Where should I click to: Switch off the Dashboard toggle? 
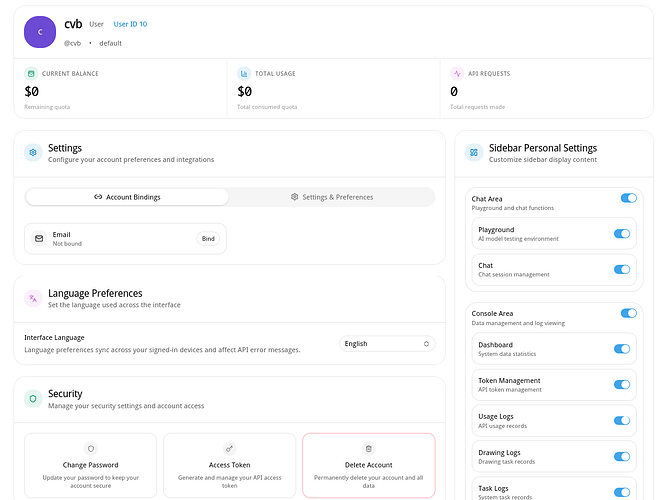click(622, 349)
